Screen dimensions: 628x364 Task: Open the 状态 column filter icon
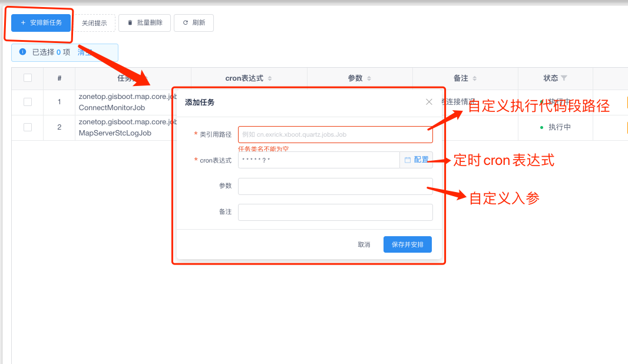[x=564, y=78]
